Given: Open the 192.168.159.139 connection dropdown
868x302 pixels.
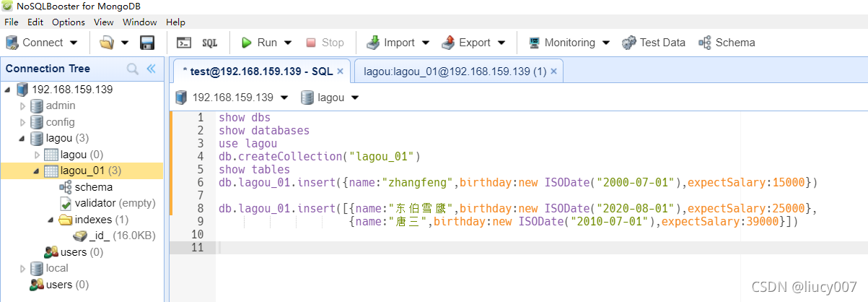Looking at the screenshot, I should pos(284,98).
